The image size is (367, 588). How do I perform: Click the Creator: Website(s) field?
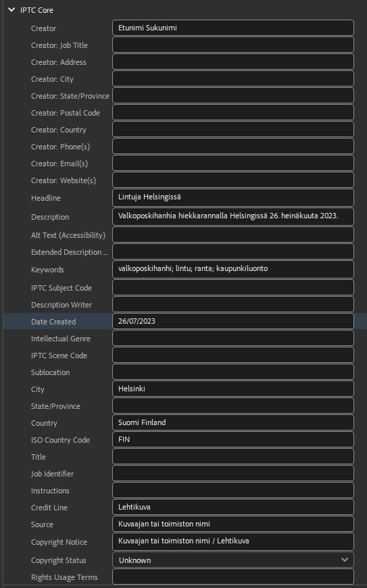(x=233, y=180)
